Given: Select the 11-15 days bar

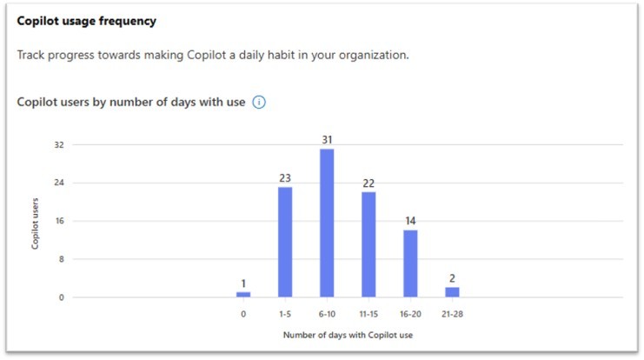Looking at the screenshot, I should coord(368,244).
